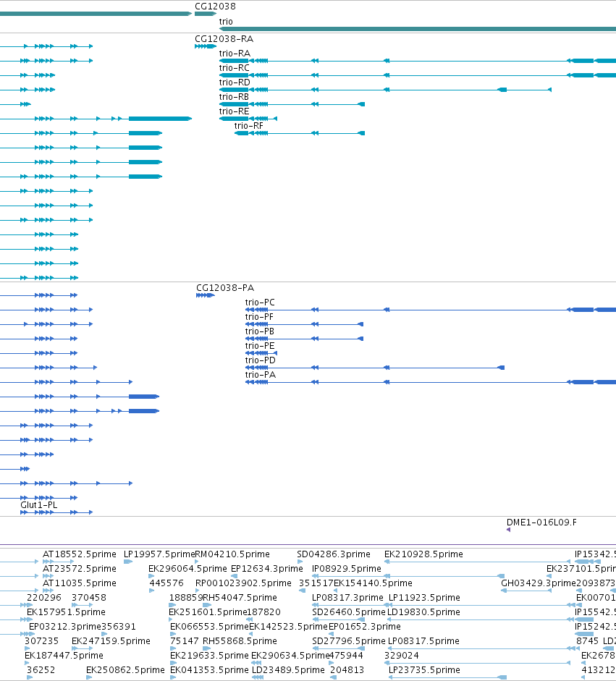Image resolution: width=616 pixels, height=681 pixels.
Task: Choose the trio-RB transcript label
Action: (234, 97)
